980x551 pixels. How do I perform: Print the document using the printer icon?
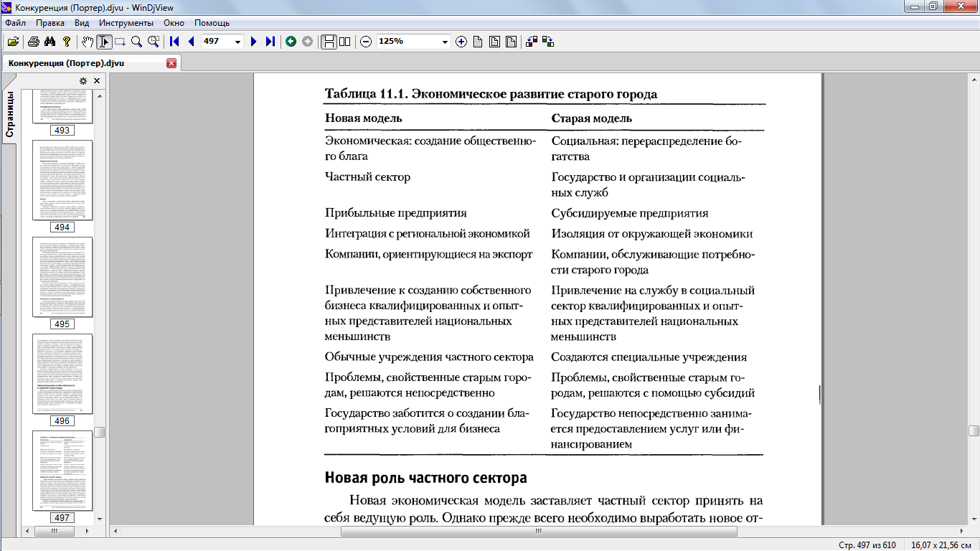(34, 42)
